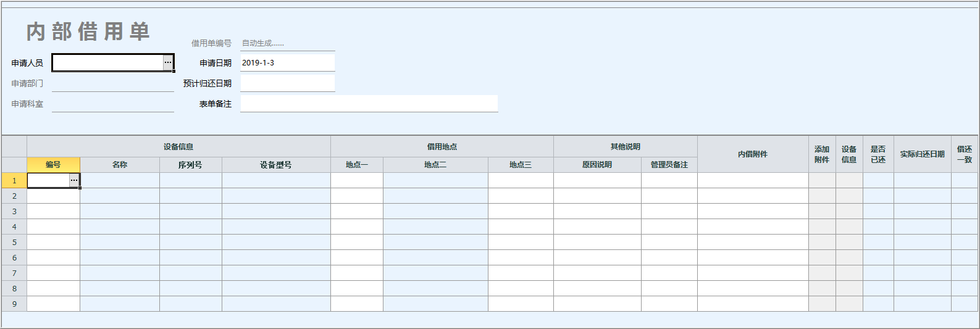Click the 是否已还 cell in row 1
This screenshot has width=980, height=329.
click(878, 180)
